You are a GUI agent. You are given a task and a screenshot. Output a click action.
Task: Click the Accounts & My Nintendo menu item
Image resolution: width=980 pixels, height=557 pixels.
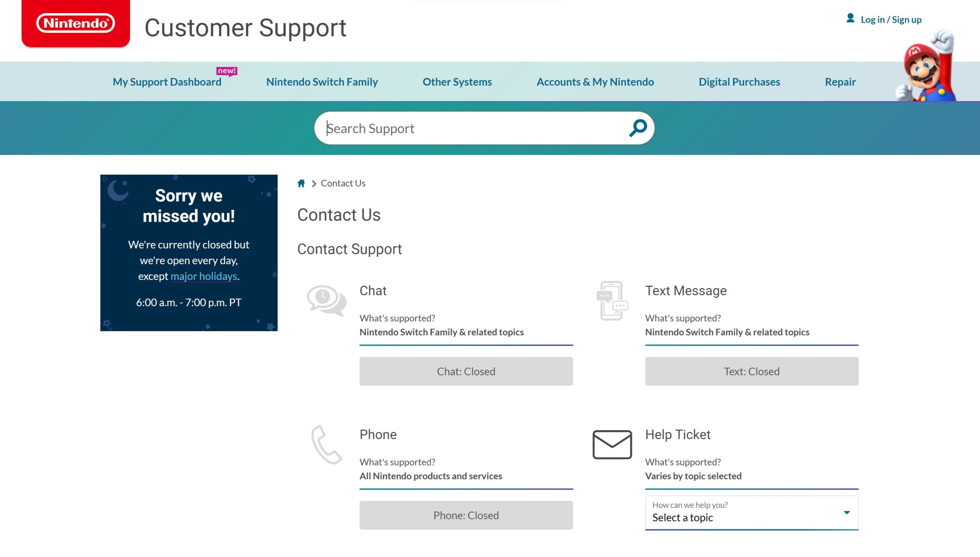click(x=595, y=82)
